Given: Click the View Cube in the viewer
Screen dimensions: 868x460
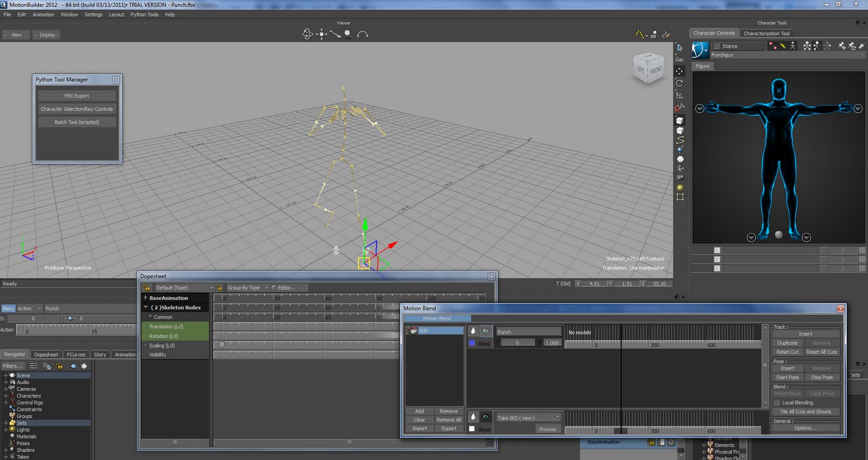Looking at the screenshot, I should (649, 68).
